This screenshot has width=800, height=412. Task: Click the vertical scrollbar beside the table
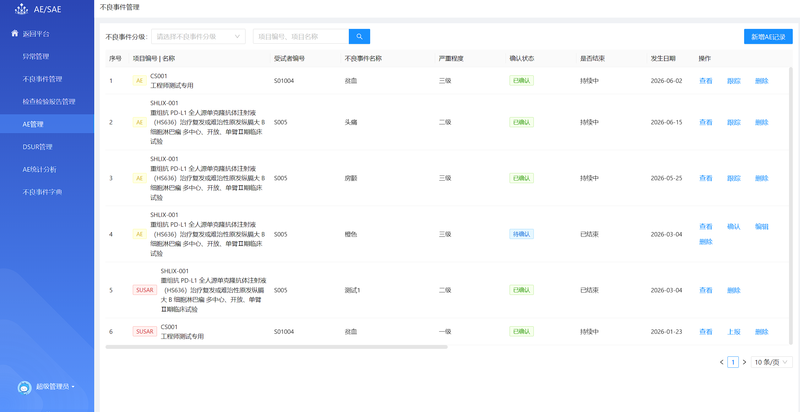(x=791, y=204)
